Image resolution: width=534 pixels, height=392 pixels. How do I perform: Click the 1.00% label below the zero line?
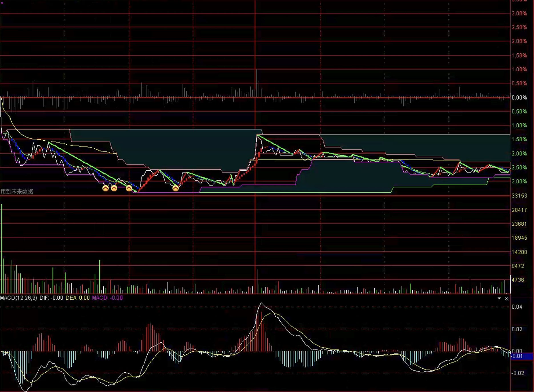[x=519, y=126]
